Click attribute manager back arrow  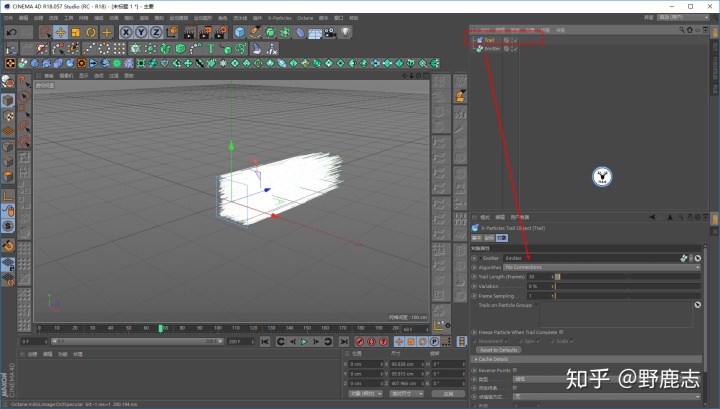pyautogui.click(x=652, y=217)
